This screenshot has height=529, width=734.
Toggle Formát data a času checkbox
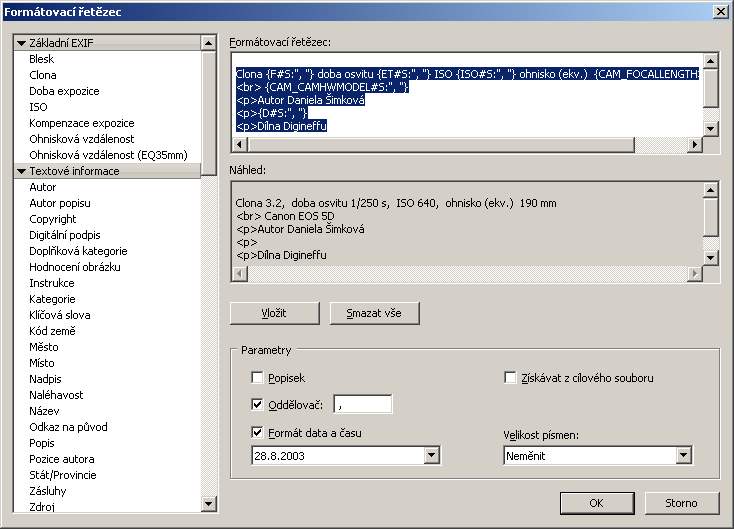tap(258, 433)
